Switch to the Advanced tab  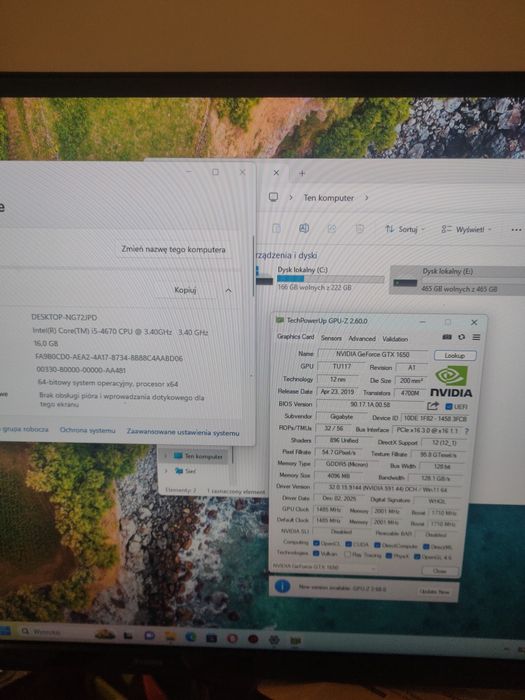(x=362, y=339)
